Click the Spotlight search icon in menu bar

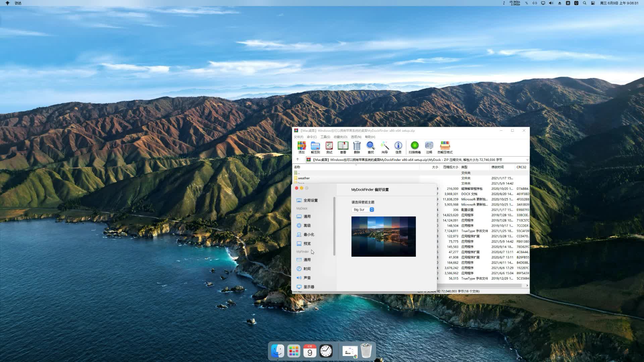(585, 3)
